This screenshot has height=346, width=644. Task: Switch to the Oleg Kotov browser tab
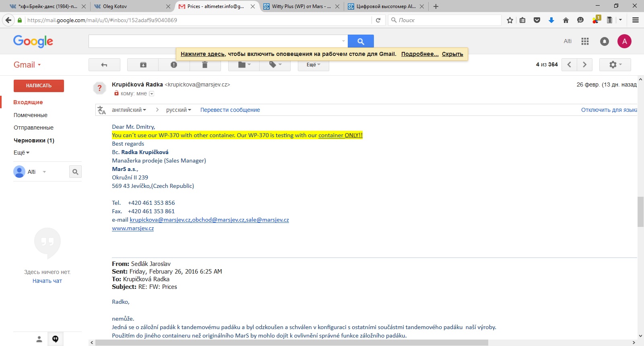tap(133, 6)
